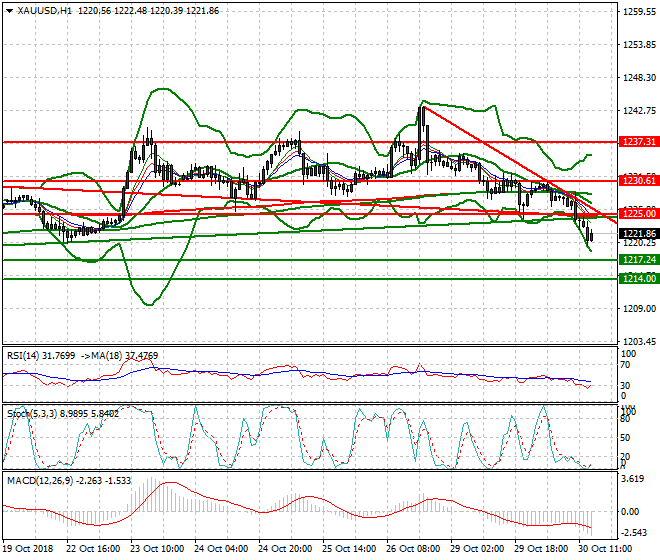Click the 29 Oct 02:00 time label
This screenshot has height=560, width=660.
477,549
